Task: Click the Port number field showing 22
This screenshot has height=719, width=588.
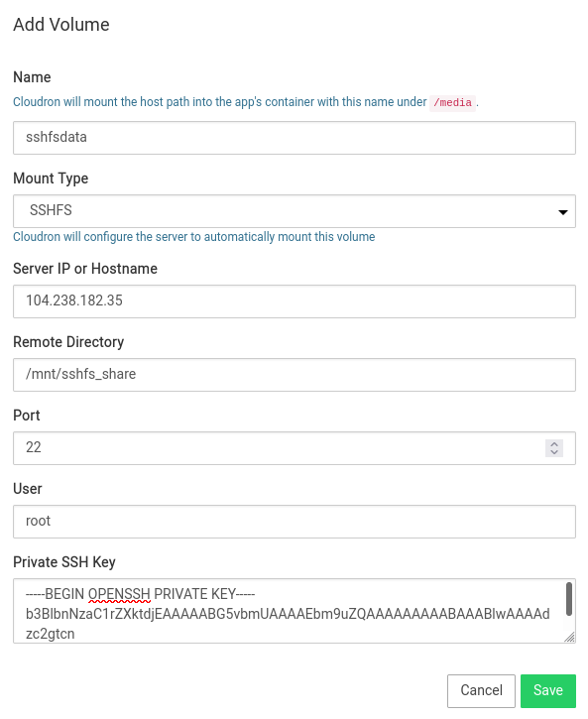Action: (294, 448)
